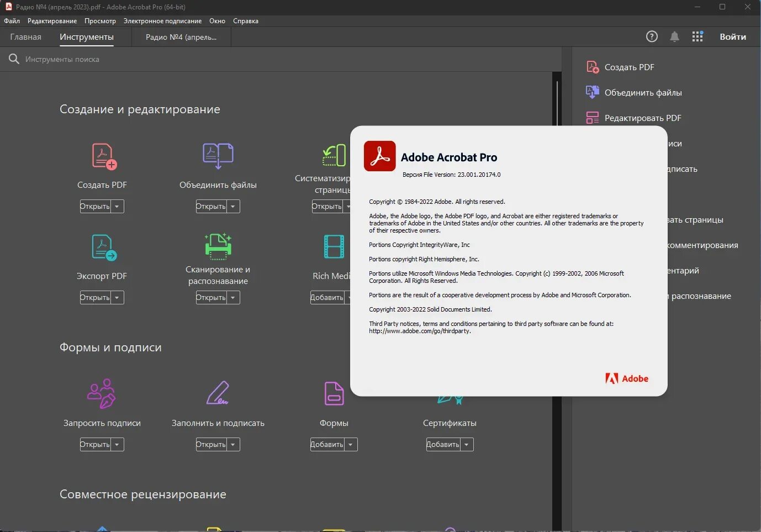
Task: Open the notifications bell icon
Action: click(x=674, y=36)
